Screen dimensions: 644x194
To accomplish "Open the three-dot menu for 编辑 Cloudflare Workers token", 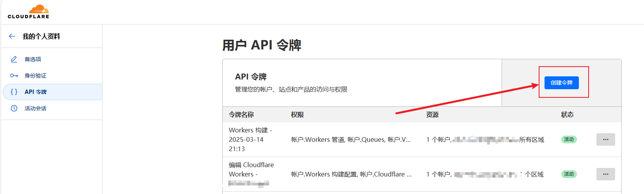I will 605,174.
